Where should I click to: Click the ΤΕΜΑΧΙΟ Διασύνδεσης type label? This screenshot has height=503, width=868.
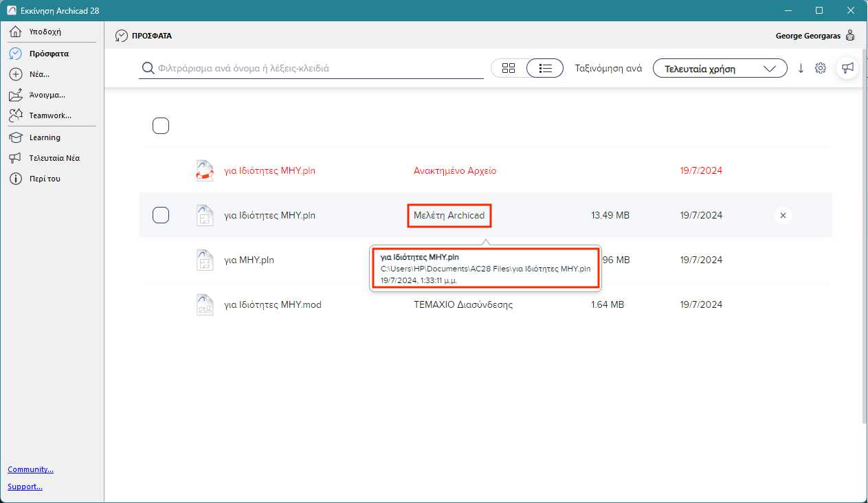coord(463,304)
